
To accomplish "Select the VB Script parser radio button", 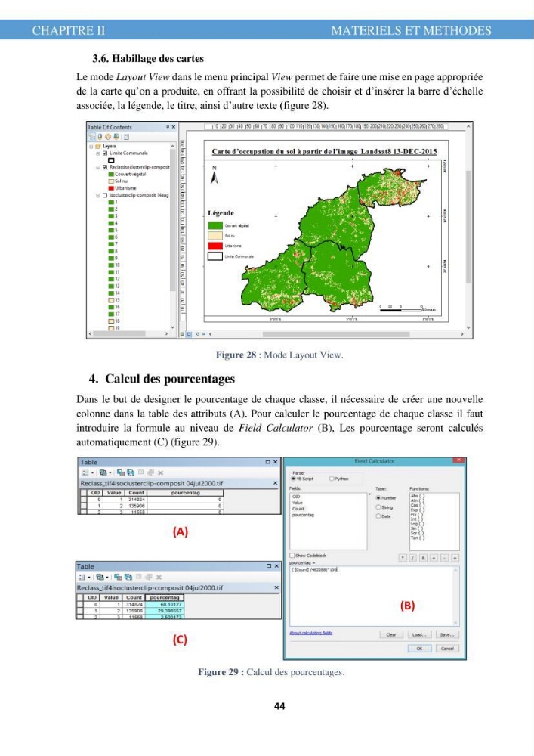I will [x=293, y=479].
